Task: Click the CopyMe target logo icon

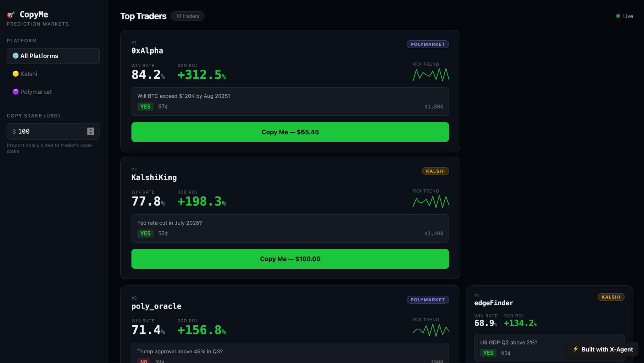Action: (x=11, y=14)
